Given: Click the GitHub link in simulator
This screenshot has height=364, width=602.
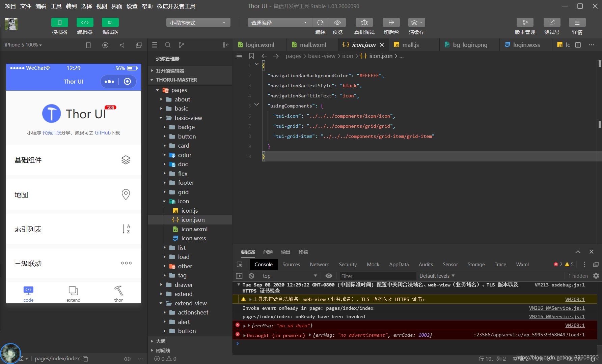Looking at the screenshot, I should (103, 133).
